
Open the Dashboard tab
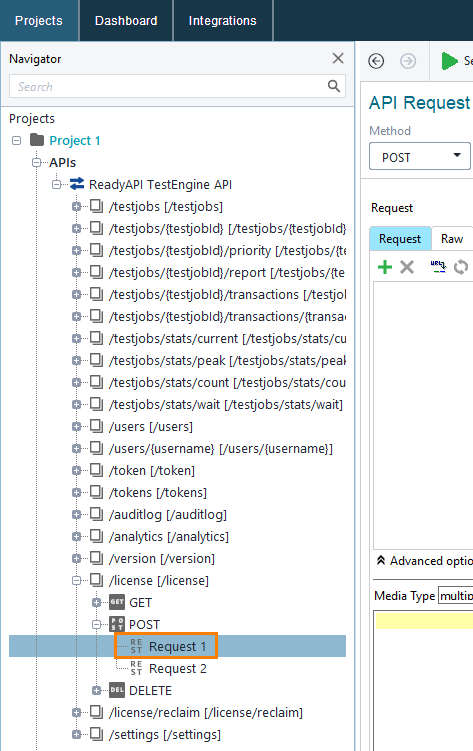click(x=126, y=21)
